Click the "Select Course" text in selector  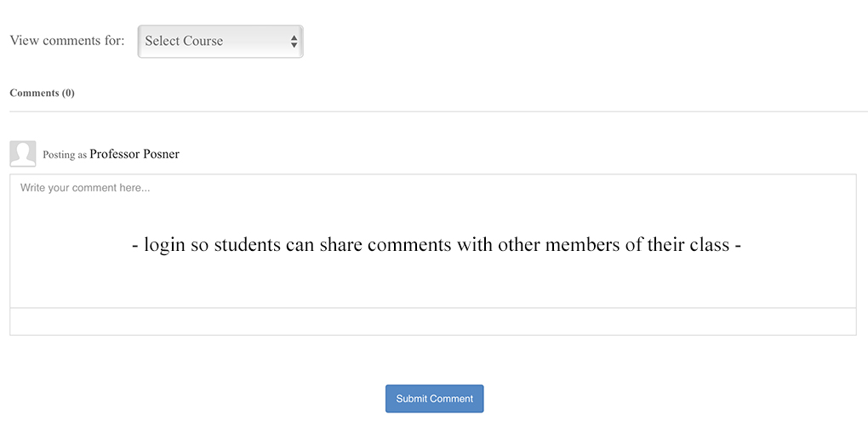click(x=184, y=41)
